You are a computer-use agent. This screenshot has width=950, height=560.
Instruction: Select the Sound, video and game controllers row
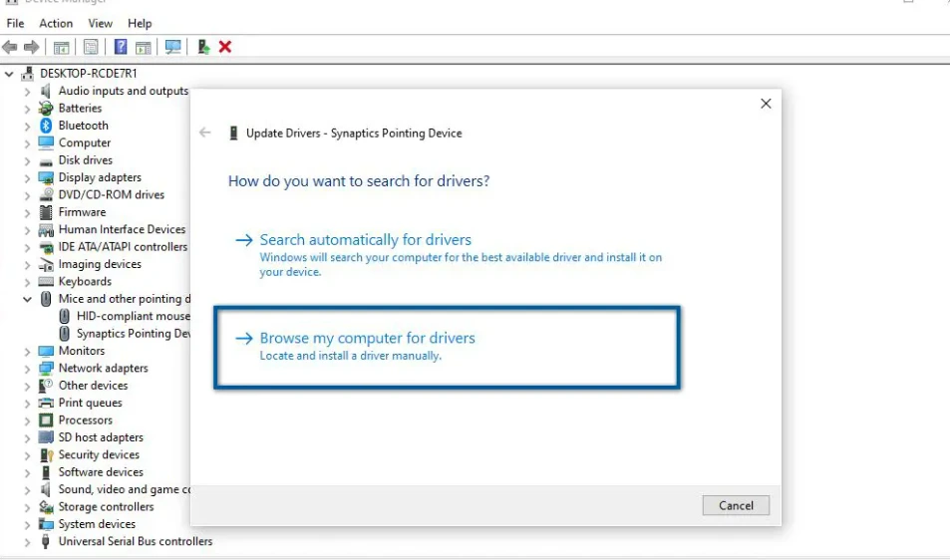click(x=124, y=489)
